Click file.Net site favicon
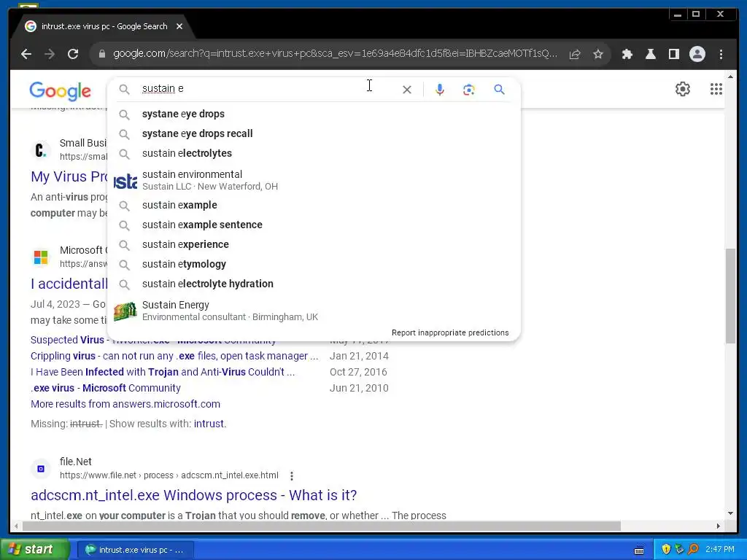The height and width of the screenshot is (560, 747). pyautogui.click(x=41, y=469)
